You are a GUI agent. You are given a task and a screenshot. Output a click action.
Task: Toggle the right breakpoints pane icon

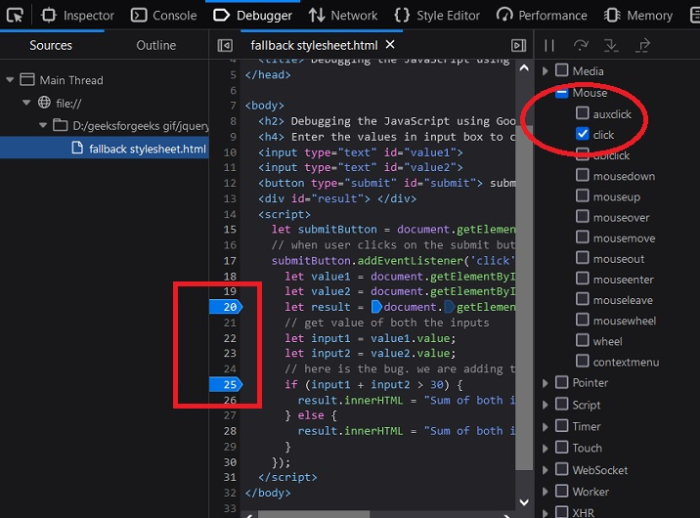tap(518, 46)
